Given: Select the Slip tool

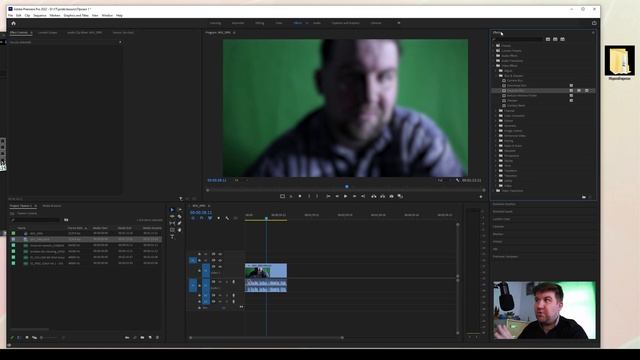Looking at the screenshot, I should point(172,223).
